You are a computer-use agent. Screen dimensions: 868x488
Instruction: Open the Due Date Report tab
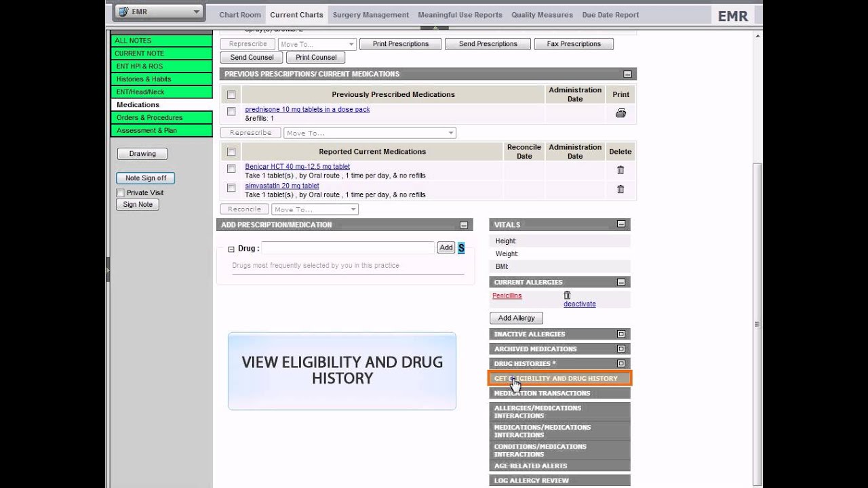coord(610,15)
